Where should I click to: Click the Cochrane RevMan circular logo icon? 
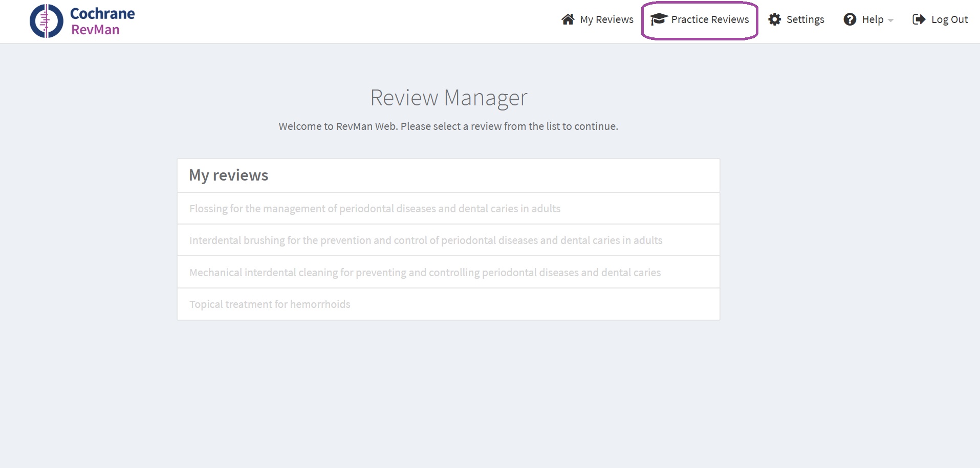click(x=46, y=21)
